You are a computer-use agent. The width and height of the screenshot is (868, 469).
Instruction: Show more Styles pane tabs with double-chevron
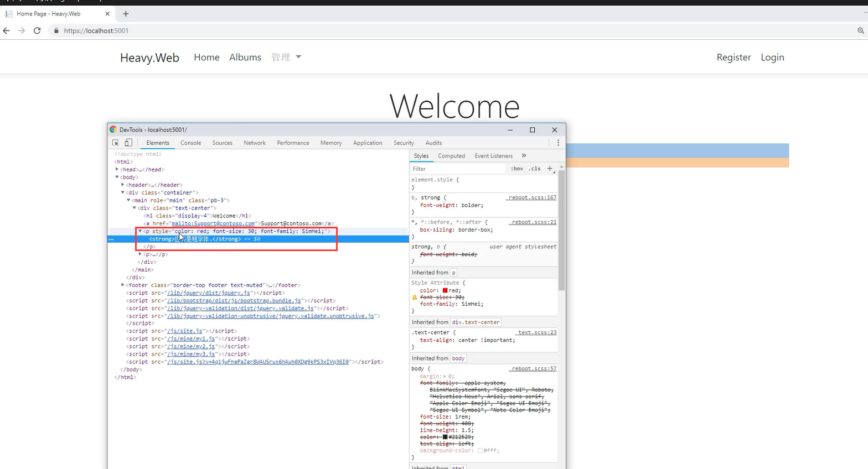[x=524, y=155]
